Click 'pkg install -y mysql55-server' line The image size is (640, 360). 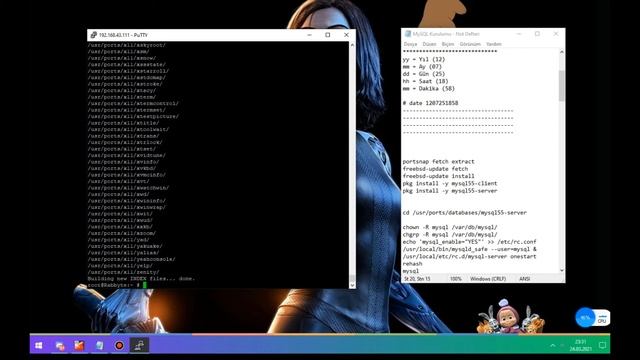click(x=450, y=191)
